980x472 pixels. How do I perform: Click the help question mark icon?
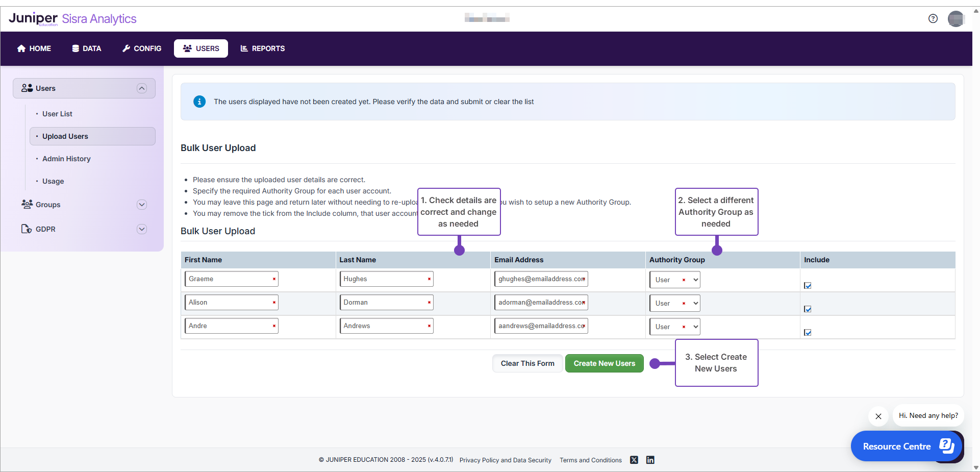click(x=933, y=19)
